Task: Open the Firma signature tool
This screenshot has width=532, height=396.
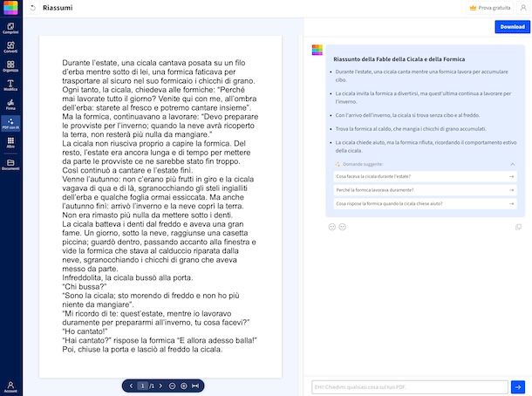Action: 10,105
